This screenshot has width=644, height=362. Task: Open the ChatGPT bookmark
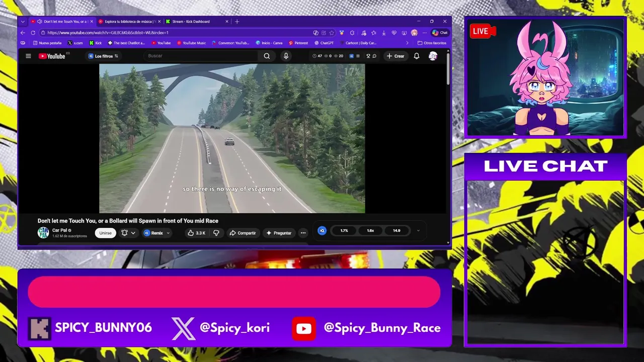(x=324, y=43)
